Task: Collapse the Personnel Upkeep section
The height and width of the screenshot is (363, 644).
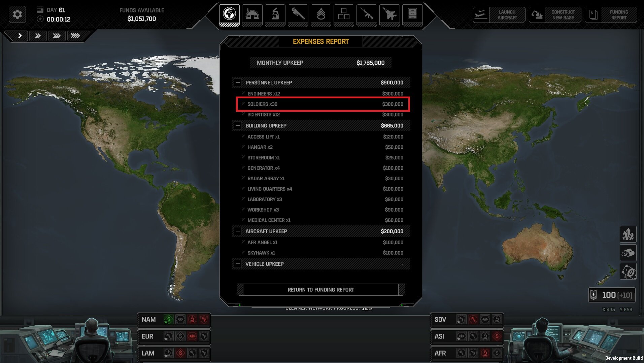Action: 238,82
